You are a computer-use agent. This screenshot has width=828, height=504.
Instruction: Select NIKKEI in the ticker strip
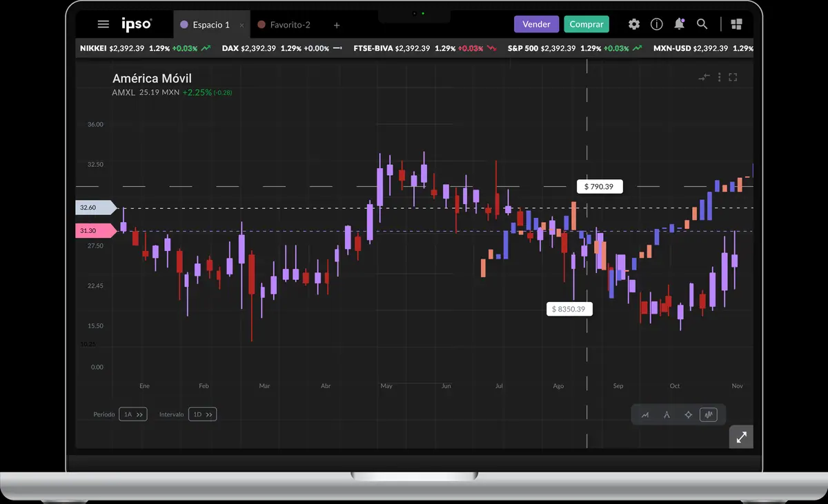click(93, 48)
